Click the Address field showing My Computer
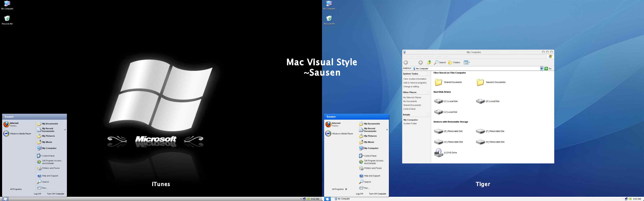Viewport: 644px width, 201px height. coord(476,68)
